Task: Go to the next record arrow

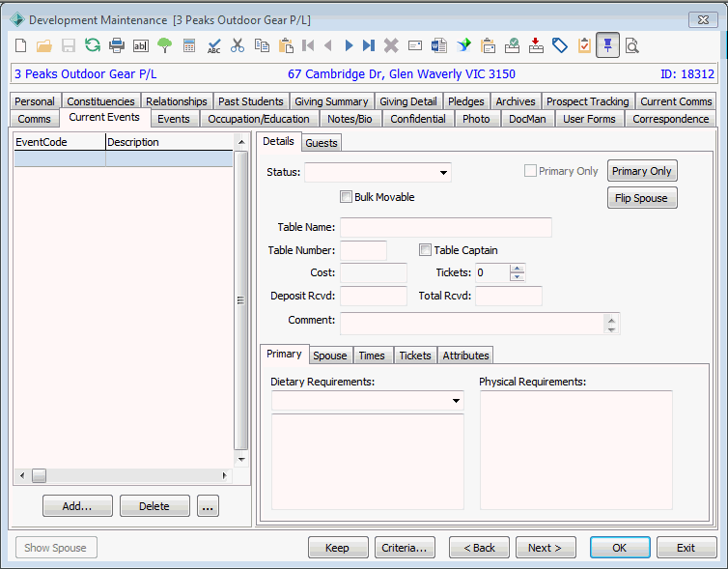Action: point(350,45)
